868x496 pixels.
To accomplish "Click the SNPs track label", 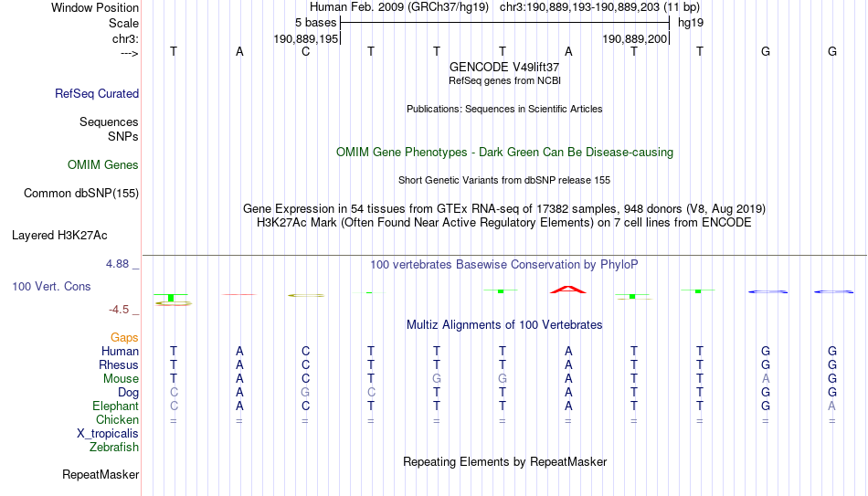I will tap(123, 136).
